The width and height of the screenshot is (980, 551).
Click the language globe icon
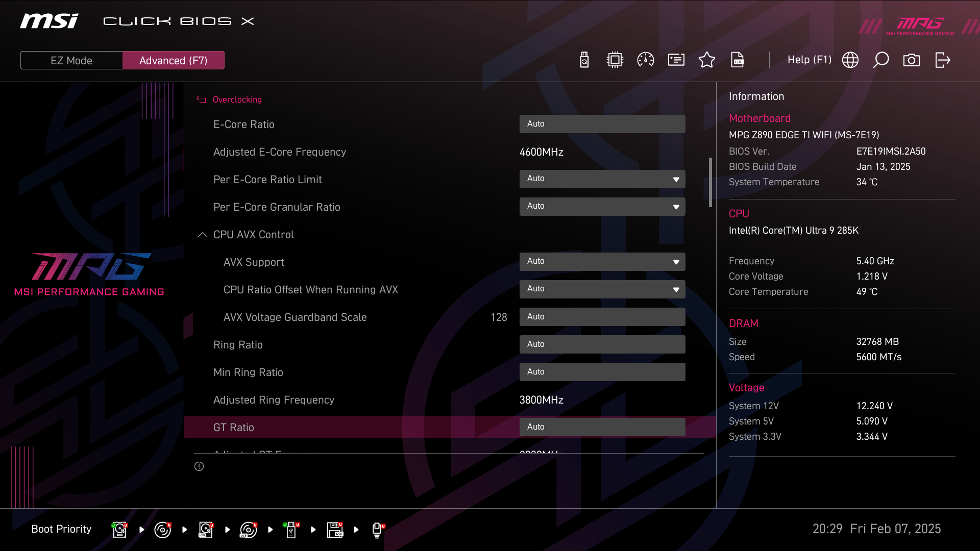pyautogui.click(x=850, y=60)
